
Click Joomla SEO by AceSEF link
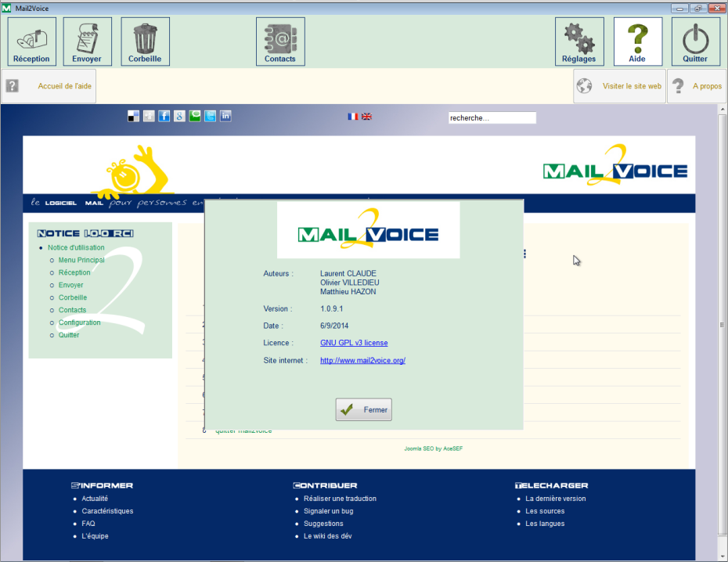433,449
